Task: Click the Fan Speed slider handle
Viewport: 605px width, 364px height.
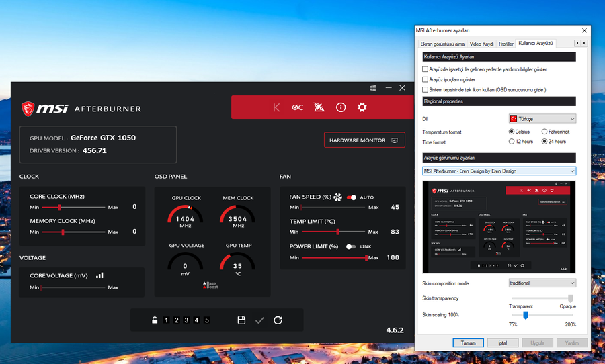Action: pos(301,207)
